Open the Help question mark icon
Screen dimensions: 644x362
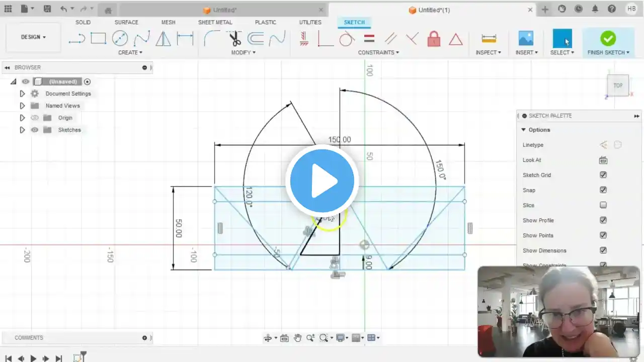pyautogui.click(x=612, y=9)
